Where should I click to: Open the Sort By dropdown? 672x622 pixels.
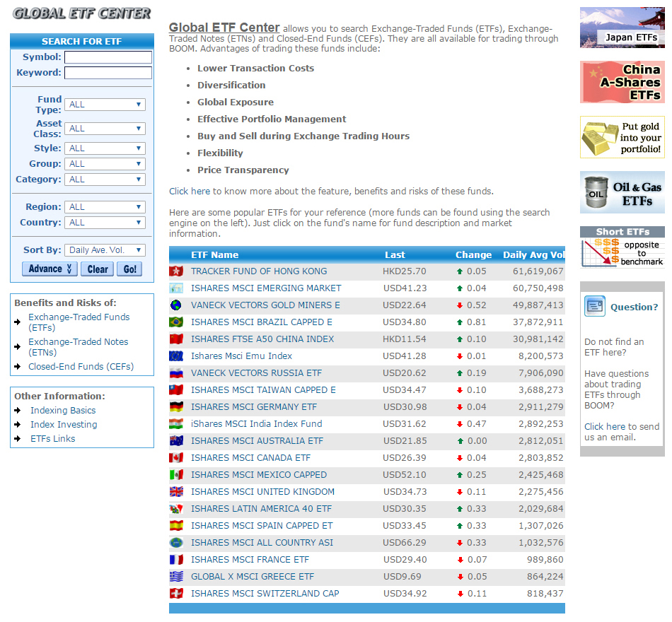(x=105, y=250)
